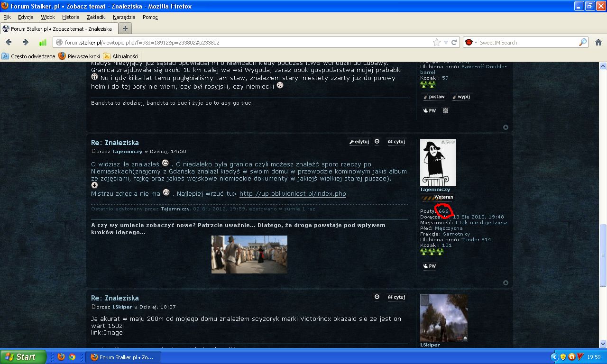Open 'Pierwsze kroki' bookmark
The height and width of the screenshot is (364, 607).
79,56
